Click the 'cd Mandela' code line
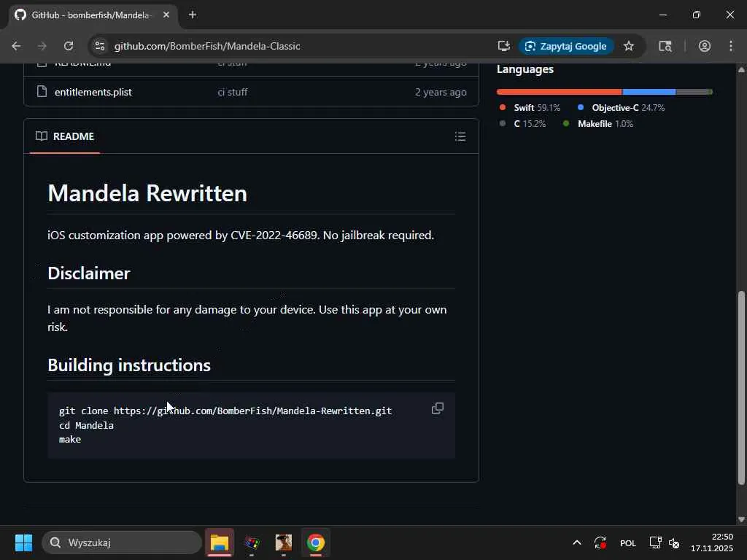 86,425
